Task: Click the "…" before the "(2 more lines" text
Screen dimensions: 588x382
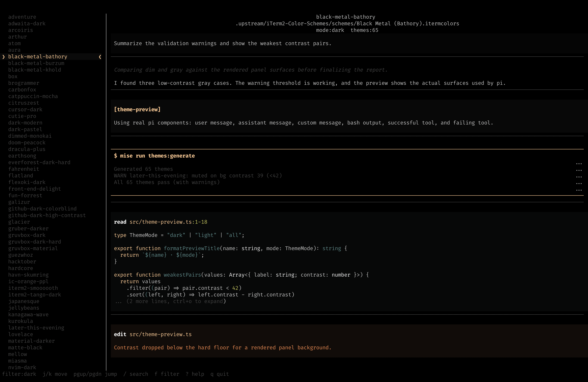Action: pos(118,301)
